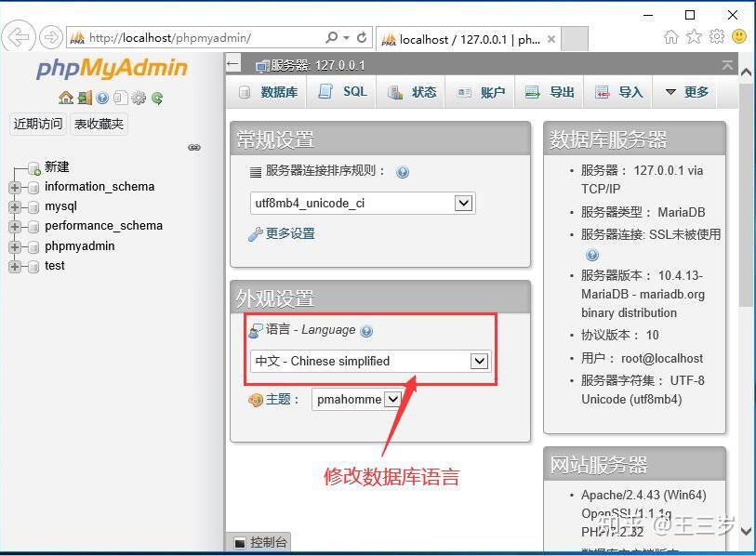Open the MySQL documentation page icon
Image resolution: width=756 pixels, height=556 pixels.
point(120,98)
